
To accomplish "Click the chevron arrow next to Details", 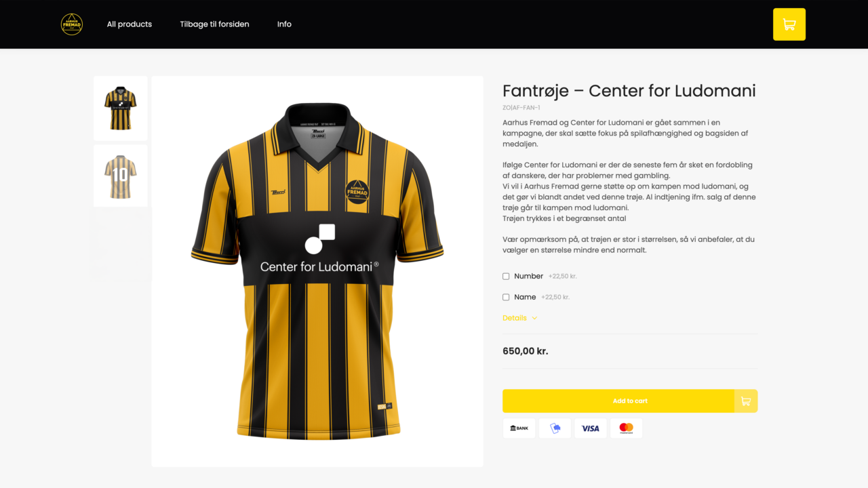I will click(x=534, y=318).
